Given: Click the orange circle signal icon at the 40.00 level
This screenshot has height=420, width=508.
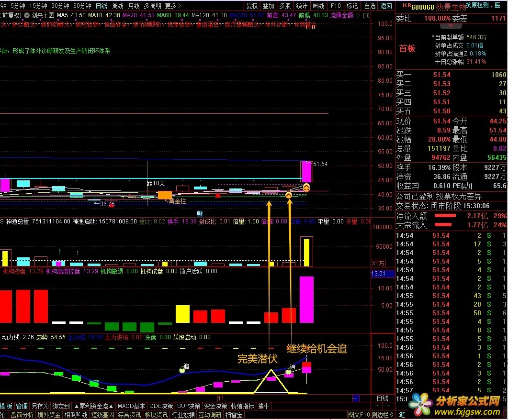Looking at the screenshot, I should (289, 195).
